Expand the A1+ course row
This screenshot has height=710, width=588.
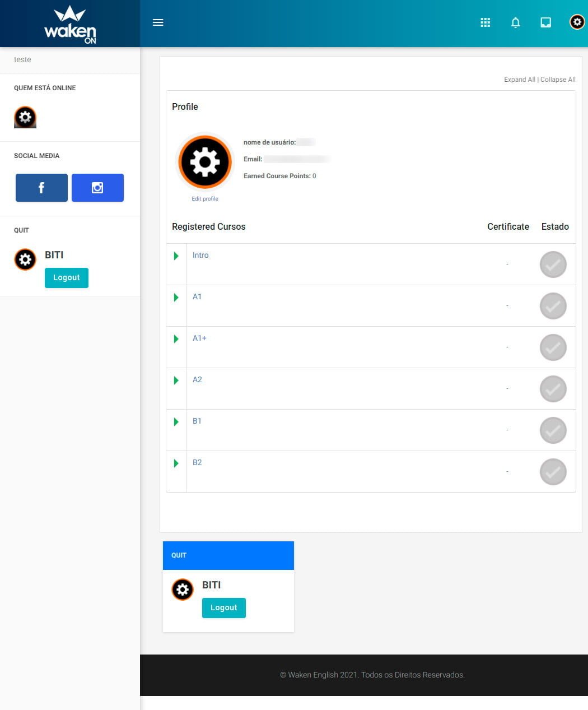point(176,339)
